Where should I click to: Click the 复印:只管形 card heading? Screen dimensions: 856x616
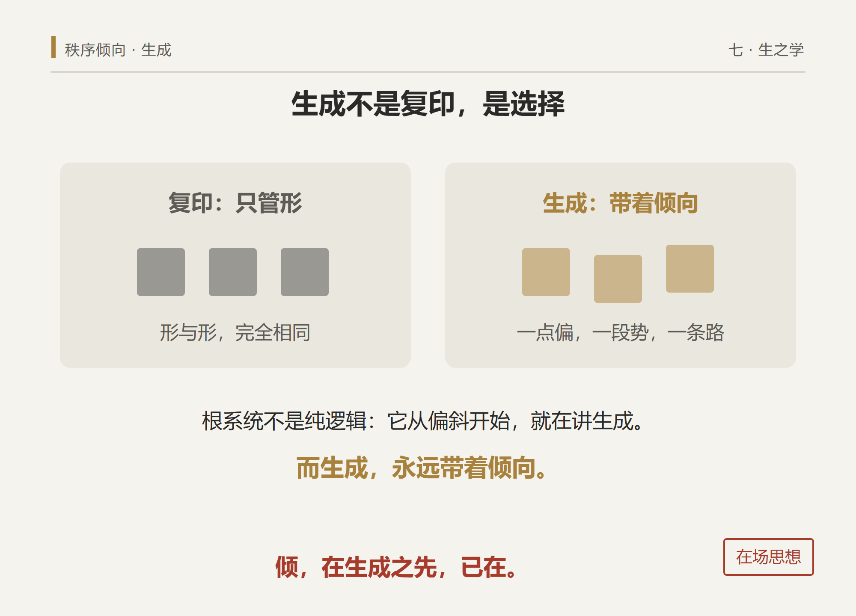(x=235, y=203)
